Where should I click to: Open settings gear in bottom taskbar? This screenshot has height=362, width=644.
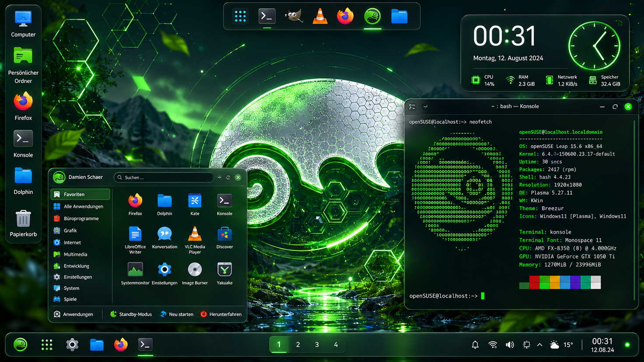(72, 345)
